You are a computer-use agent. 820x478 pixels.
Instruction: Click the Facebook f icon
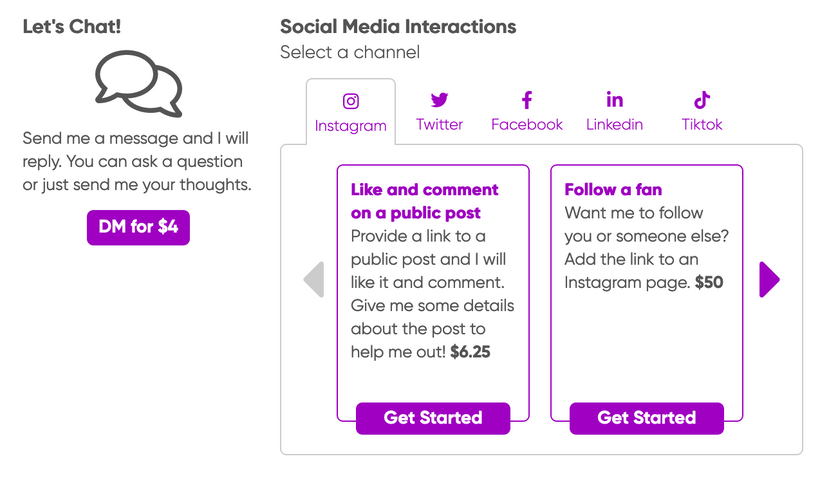(527, 100)
